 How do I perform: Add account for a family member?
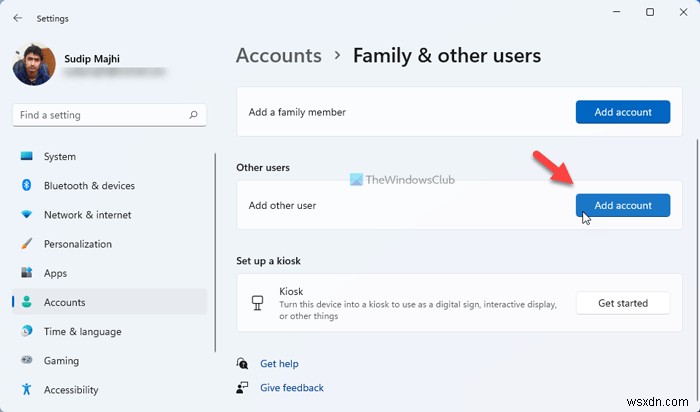[622, 112]
